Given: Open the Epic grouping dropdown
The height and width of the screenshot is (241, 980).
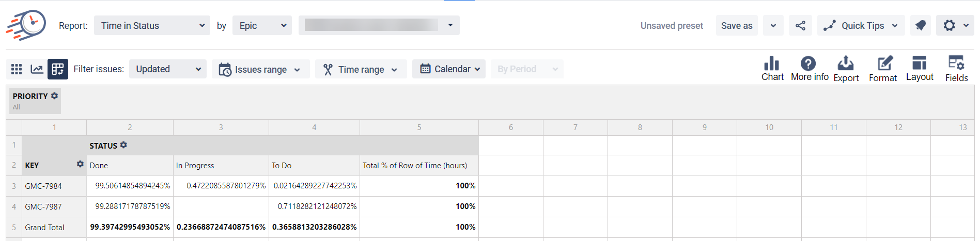Looking at the screenshot, I should pos(262,25).
